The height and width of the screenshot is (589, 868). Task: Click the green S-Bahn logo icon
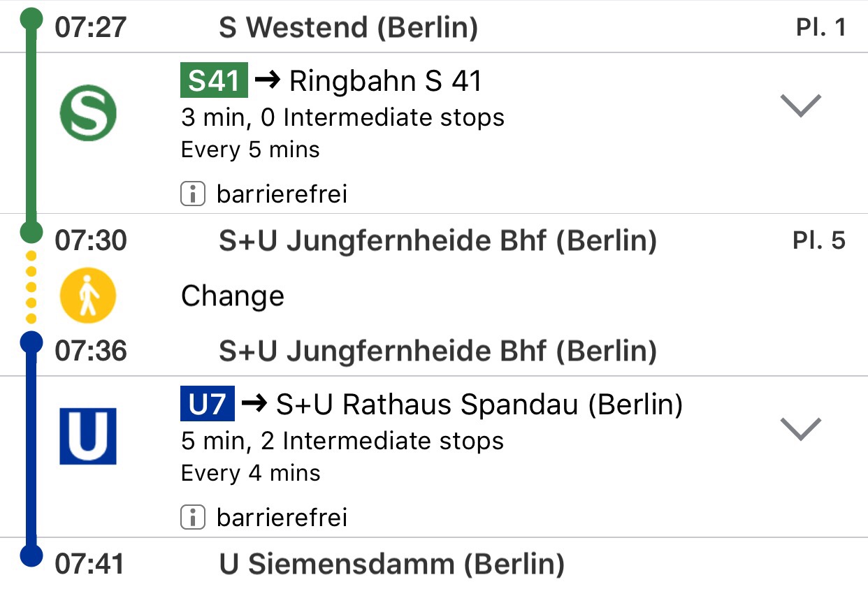coord(88,112)
